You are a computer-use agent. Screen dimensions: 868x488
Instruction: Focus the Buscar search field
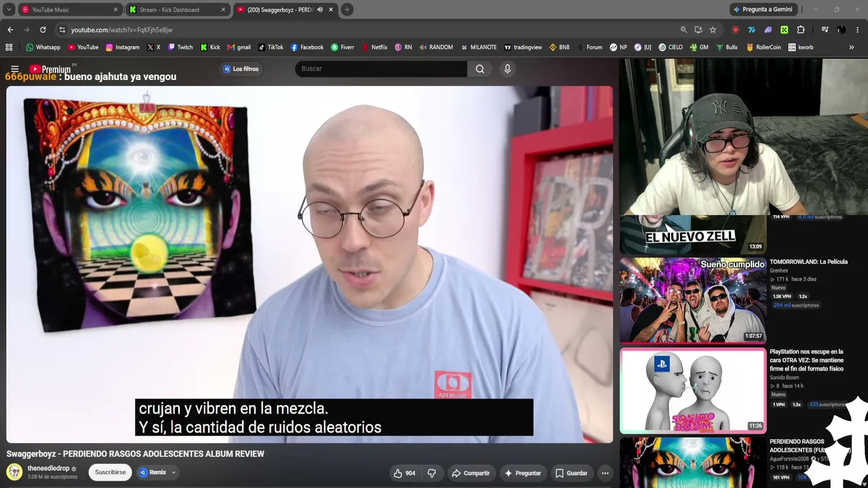382,68
